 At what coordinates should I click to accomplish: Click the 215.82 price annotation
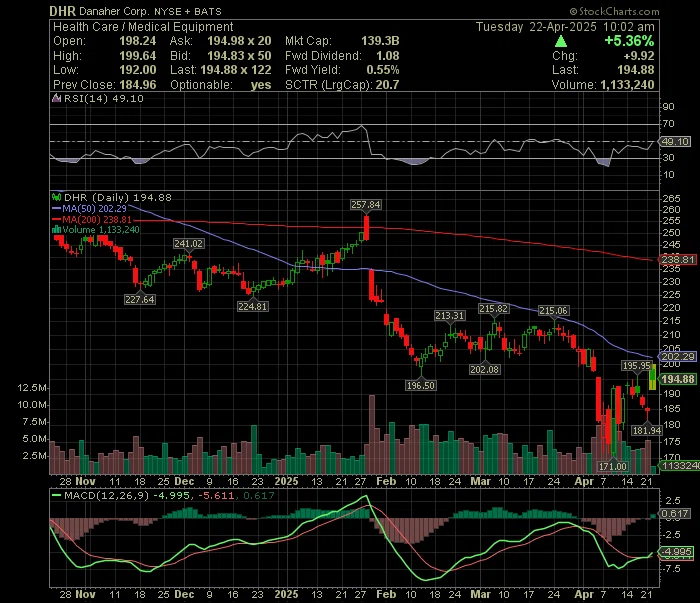(493, 308)
